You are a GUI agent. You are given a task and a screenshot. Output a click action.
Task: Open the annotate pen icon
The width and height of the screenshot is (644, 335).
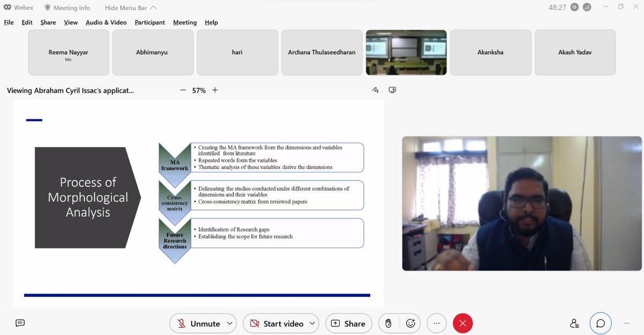(375, 90)
